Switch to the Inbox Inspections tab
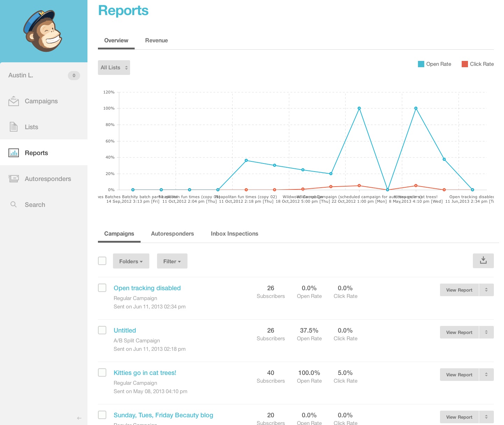504x425 pixels. pyautogui.click(x=234, y=234)
